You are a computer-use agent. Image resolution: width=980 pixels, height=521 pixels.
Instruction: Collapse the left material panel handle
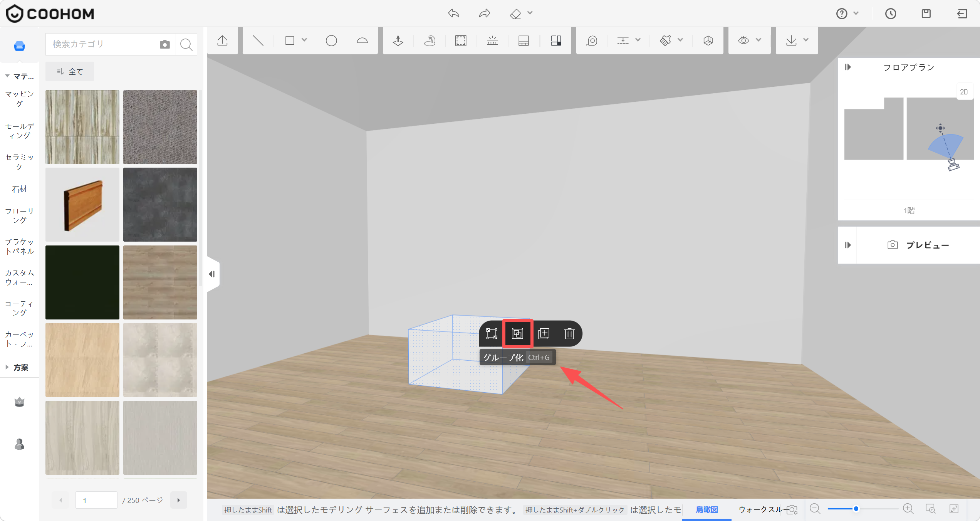tap(213, 274)
